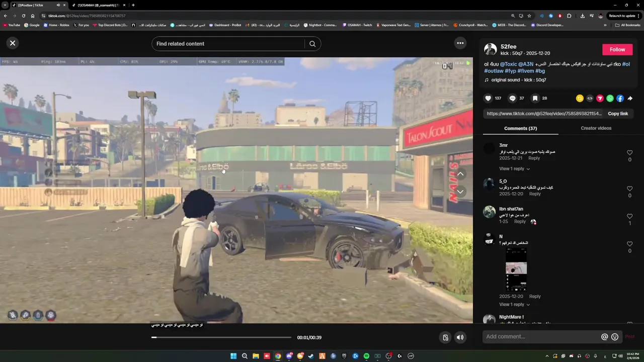Viewport: 644px width, 362px height.
Task: Like 3mr's comment heart
Action: (x=629, y=153)
